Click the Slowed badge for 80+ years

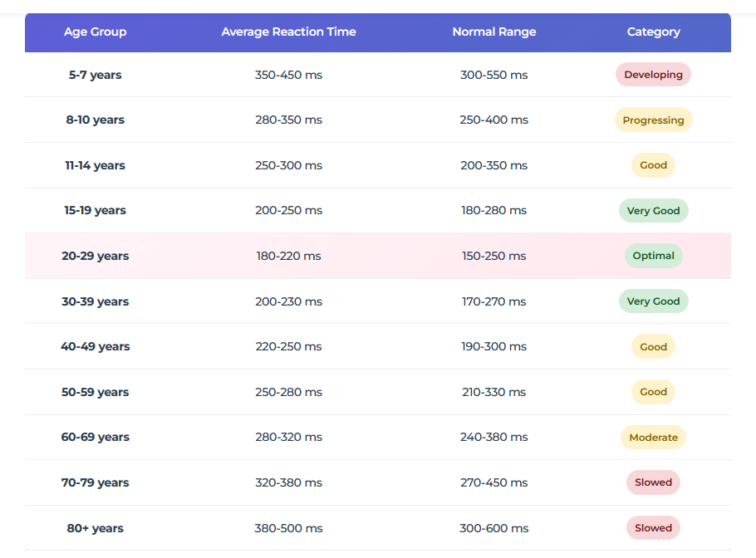[x=653, y=527]
